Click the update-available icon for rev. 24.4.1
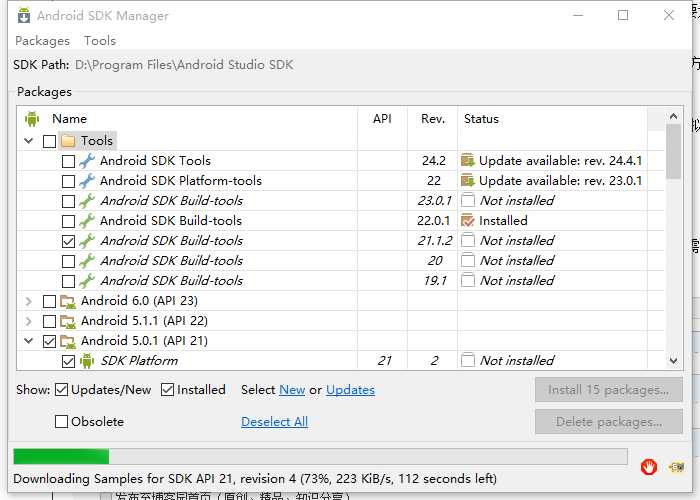The width and height of the screenshot is (700, 500). [467, 160]
